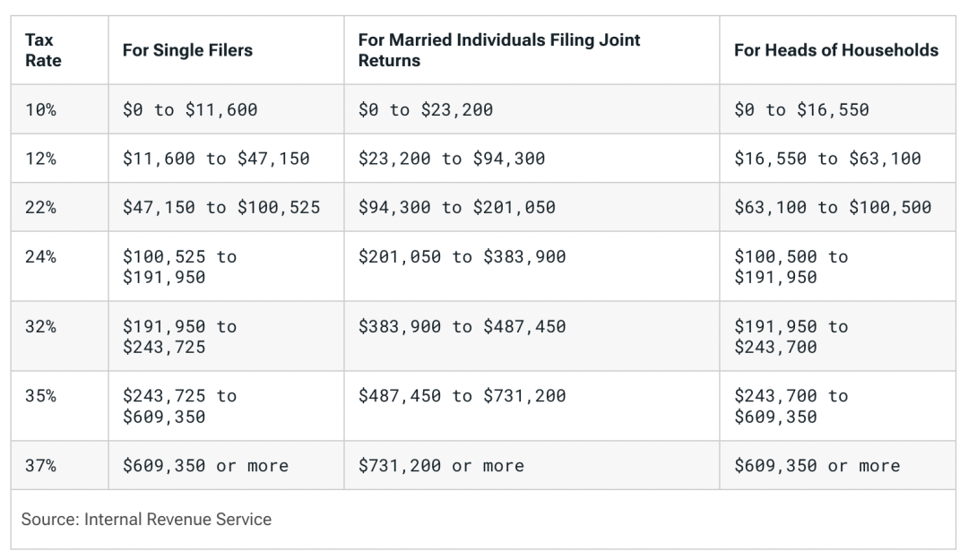
Task: Click the "$0 to $16,550" cell
Action: click(x=801, y=110)
